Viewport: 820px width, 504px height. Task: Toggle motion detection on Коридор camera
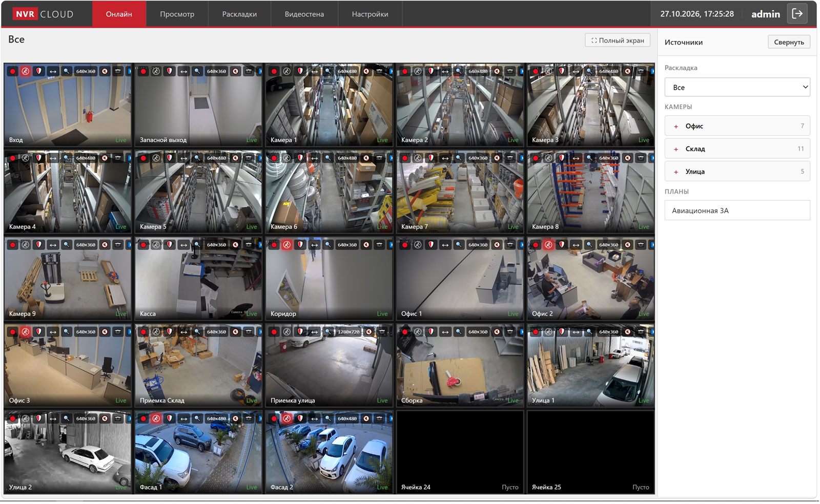[287, 245]
